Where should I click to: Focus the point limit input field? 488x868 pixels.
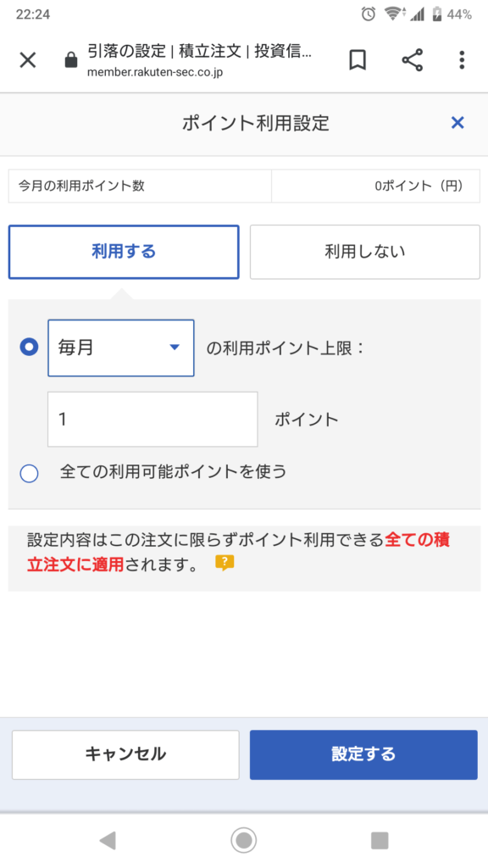coord(152,419)
